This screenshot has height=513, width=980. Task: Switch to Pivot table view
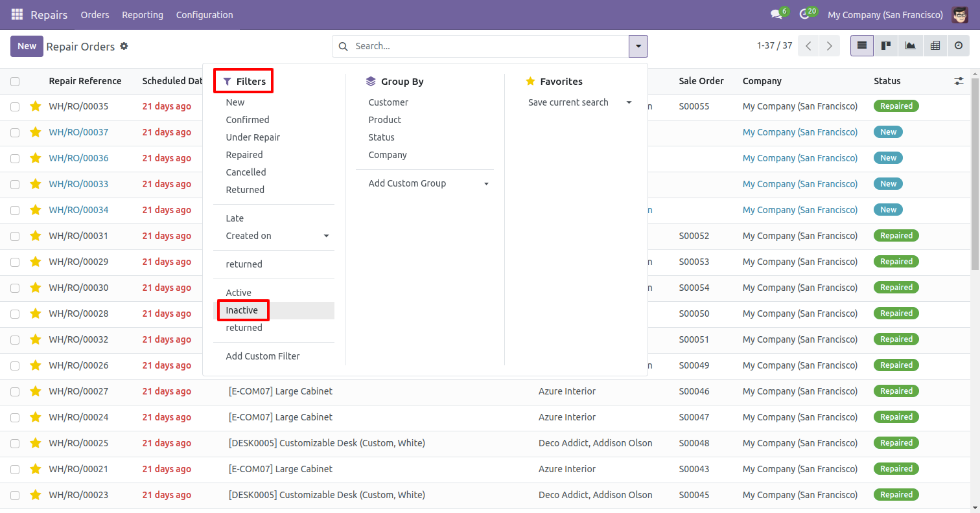[935, 46]
